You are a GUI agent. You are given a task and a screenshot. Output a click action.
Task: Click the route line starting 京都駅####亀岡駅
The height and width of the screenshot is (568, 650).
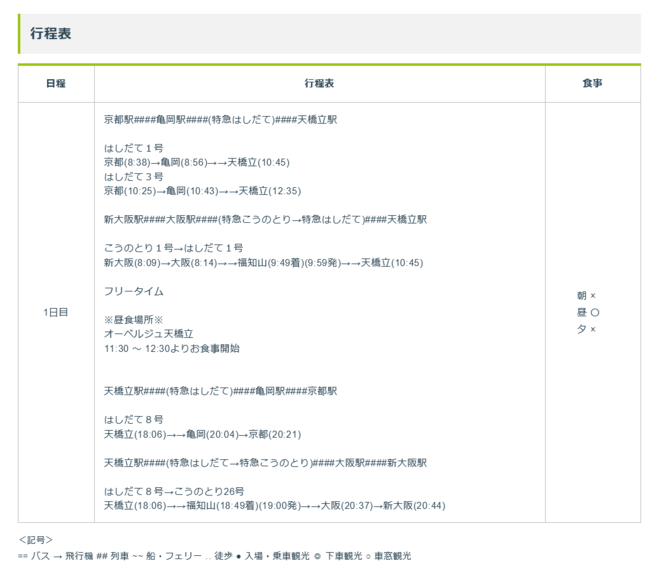pos(220,120)
